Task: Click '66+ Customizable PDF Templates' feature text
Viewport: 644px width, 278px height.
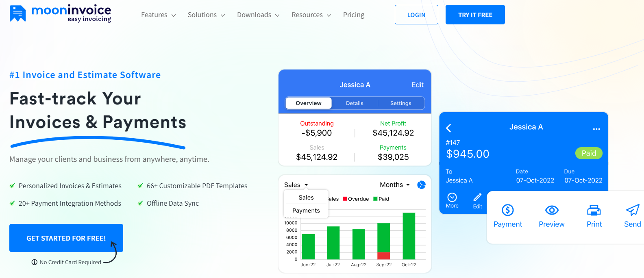Action: 197,186
